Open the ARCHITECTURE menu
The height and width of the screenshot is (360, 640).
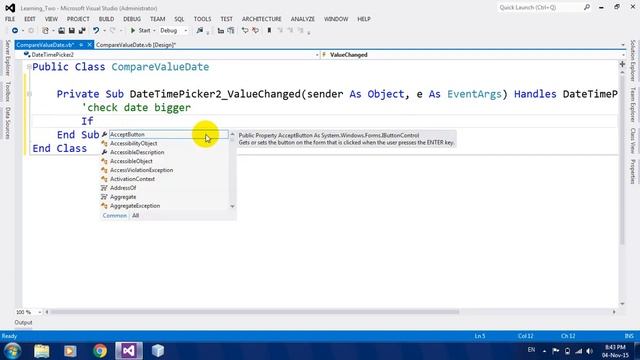pyautogui.click(x=262, y=19)
